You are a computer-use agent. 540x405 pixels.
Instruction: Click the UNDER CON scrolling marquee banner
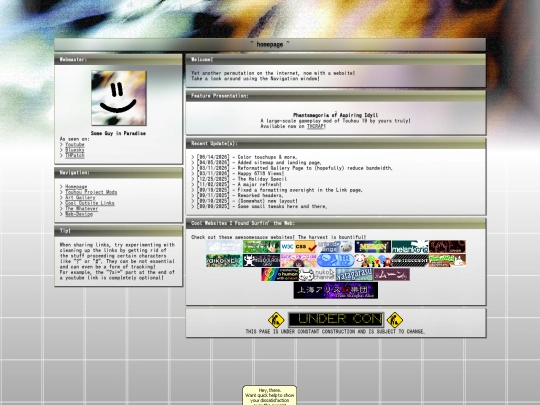point(335,320)
